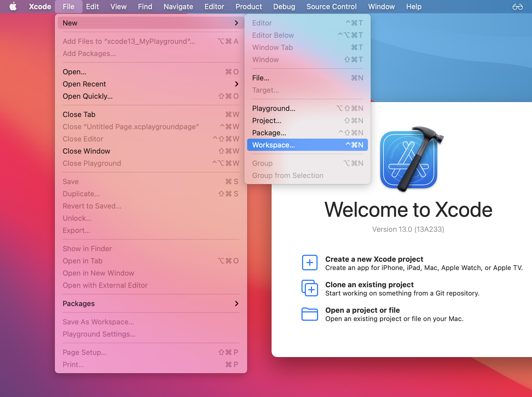Click Close Playground entry
This screenshot has height=397, width=532.
[x=151, y=163]
